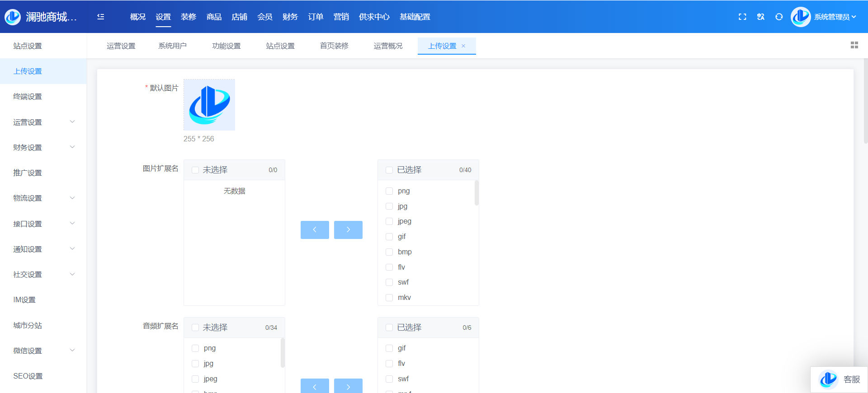Image resolution: width=868 pixels, height=393 pixels.
Task: Check the png image extension checkbox
Action: (x=389, y=191)
